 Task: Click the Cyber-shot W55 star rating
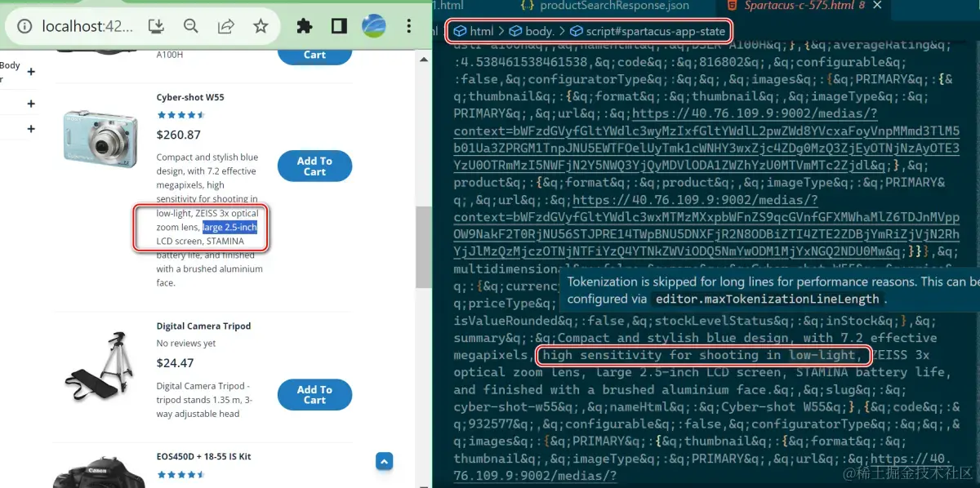click(181, 115)
